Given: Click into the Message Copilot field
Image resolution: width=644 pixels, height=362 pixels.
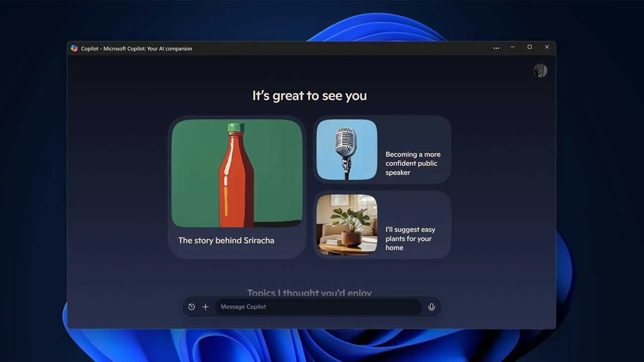Looking at the screenshot, I should [x=318, y=307].
